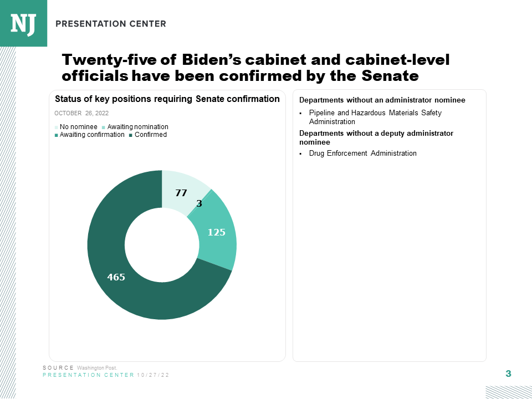
Task: Select the slide title about Biden's cabinet
Action: 255,67
